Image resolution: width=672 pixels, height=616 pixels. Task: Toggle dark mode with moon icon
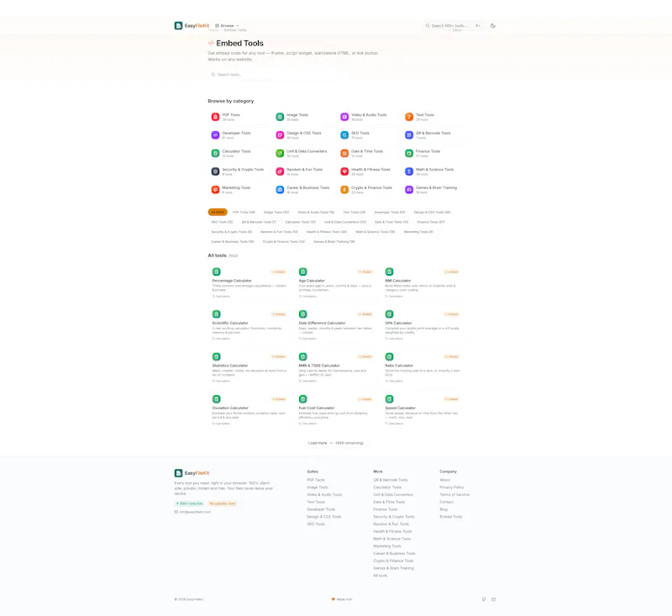[493, 26]
